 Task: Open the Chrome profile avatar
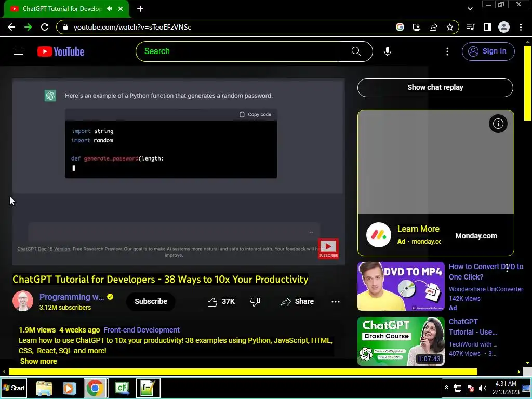click(x=504, y=27)
